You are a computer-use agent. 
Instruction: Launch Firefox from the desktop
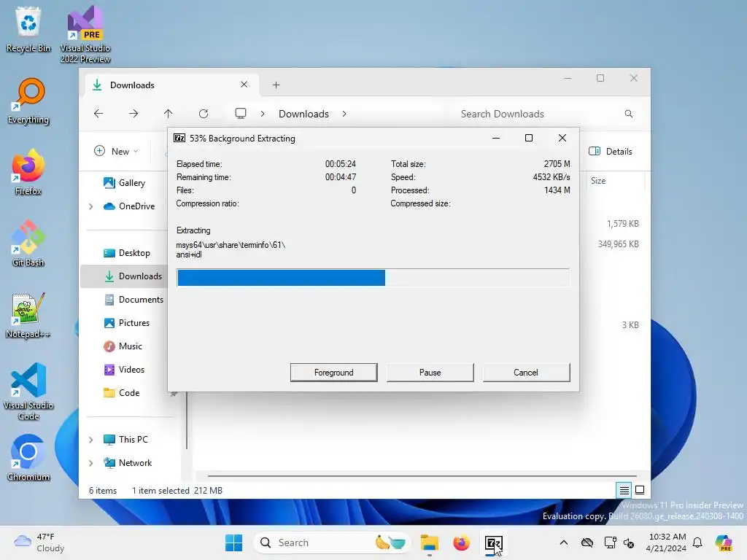(x=28, y=172)
